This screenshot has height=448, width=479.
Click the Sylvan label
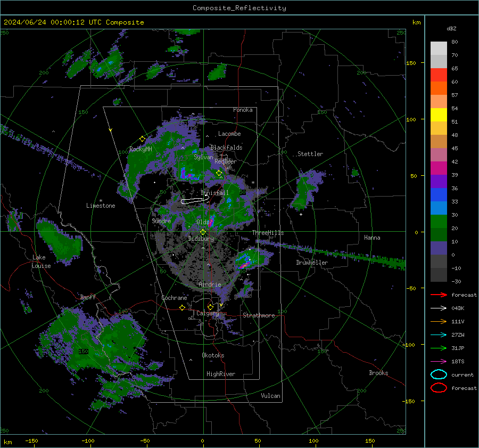click(203, 157)
